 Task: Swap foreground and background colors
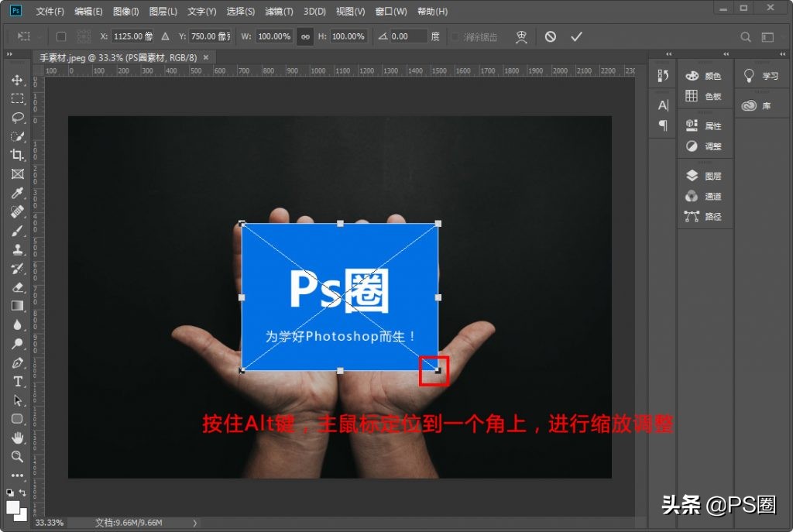point(22,493)
